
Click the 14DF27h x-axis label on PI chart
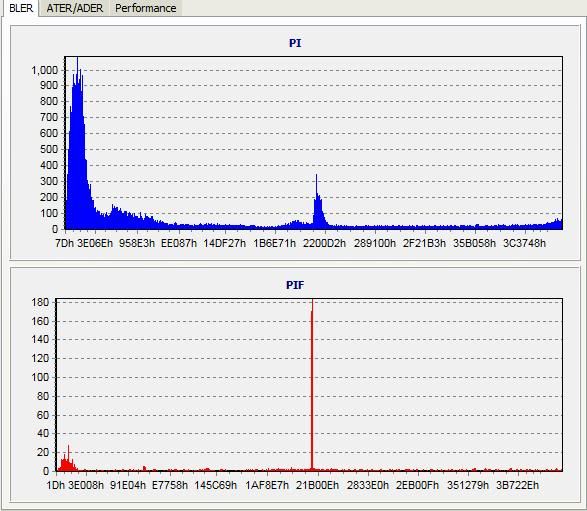[224, 243]
